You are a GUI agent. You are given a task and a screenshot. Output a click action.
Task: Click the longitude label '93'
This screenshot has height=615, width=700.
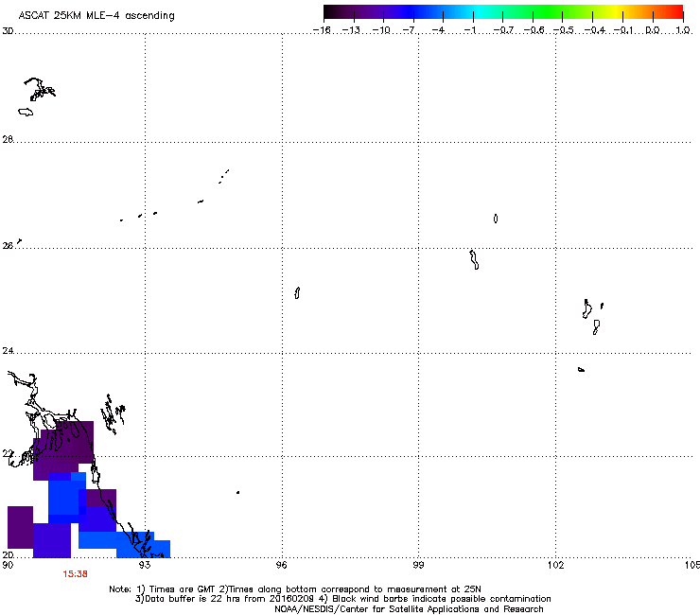[145, 566]
